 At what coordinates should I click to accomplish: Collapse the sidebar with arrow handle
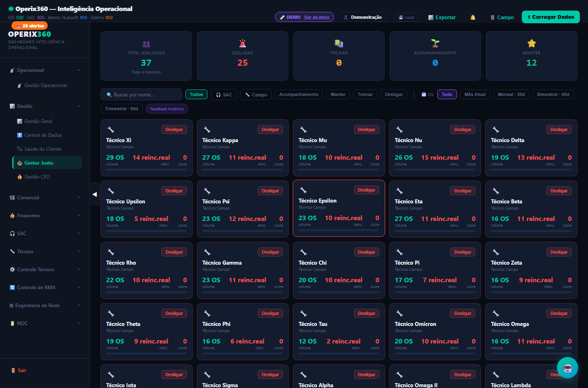[x=94, y=194]
